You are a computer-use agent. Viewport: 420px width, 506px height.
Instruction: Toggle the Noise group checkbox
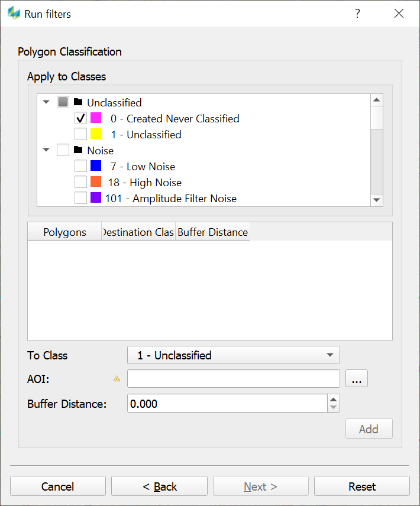[63, 150]
